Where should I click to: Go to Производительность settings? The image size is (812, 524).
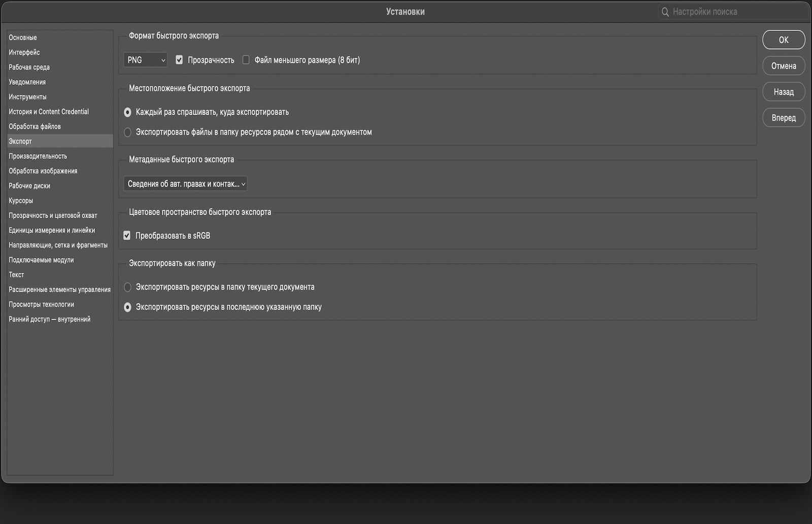click(x=38, y=156)
